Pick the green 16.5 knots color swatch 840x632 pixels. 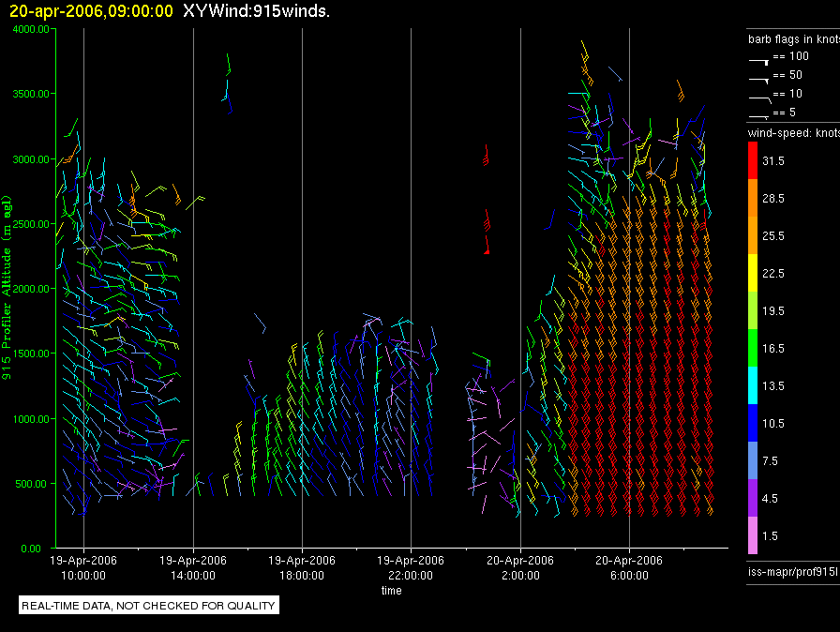[752, 348]
